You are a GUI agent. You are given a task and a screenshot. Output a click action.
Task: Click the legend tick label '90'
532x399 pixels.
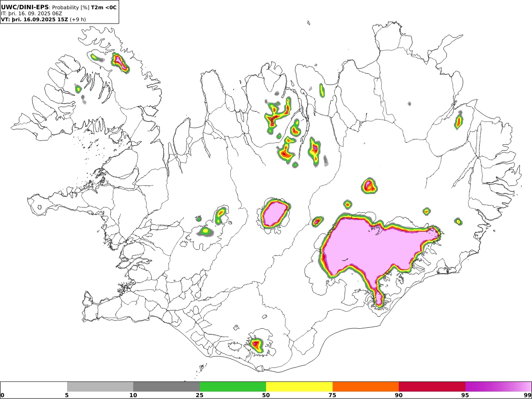point(399,395)
